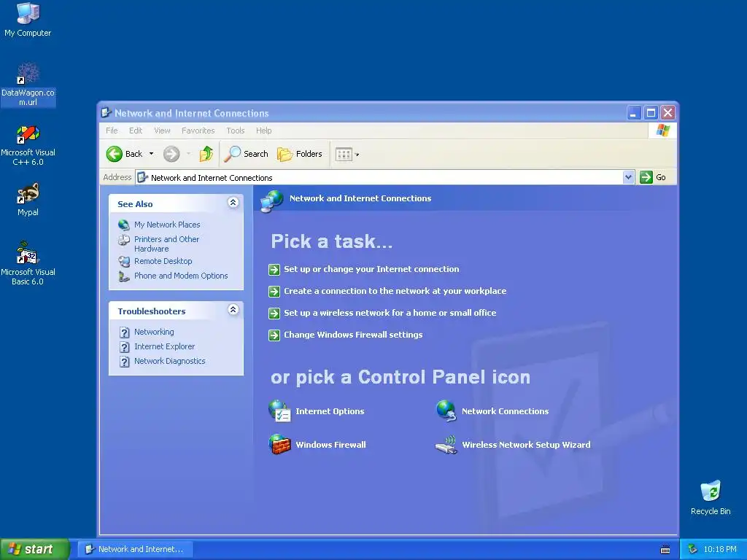Collapse the See Also panel
Viewport: 747px width, 560px height.
point(233,203)
